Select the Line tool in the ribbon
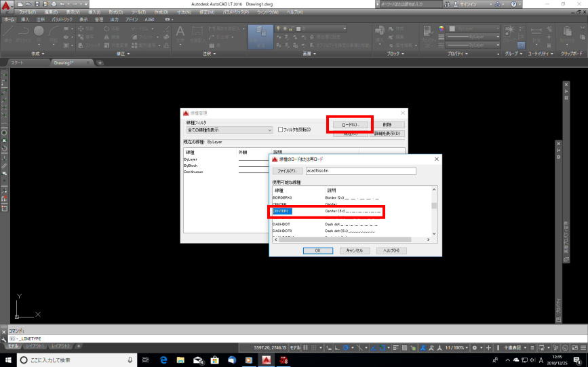This screenshot has width=588, height=367. click(9, 34)
